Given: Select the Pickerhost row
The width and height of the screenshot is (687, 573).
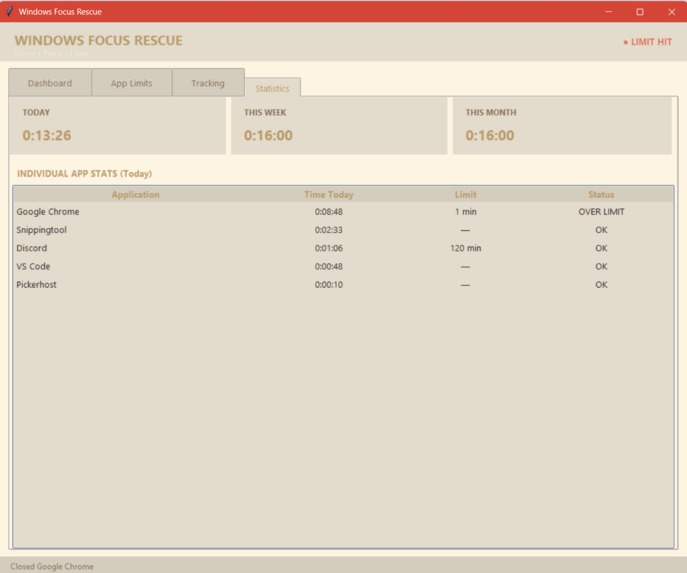Looking at the screenshot, I should click(344, 285).
